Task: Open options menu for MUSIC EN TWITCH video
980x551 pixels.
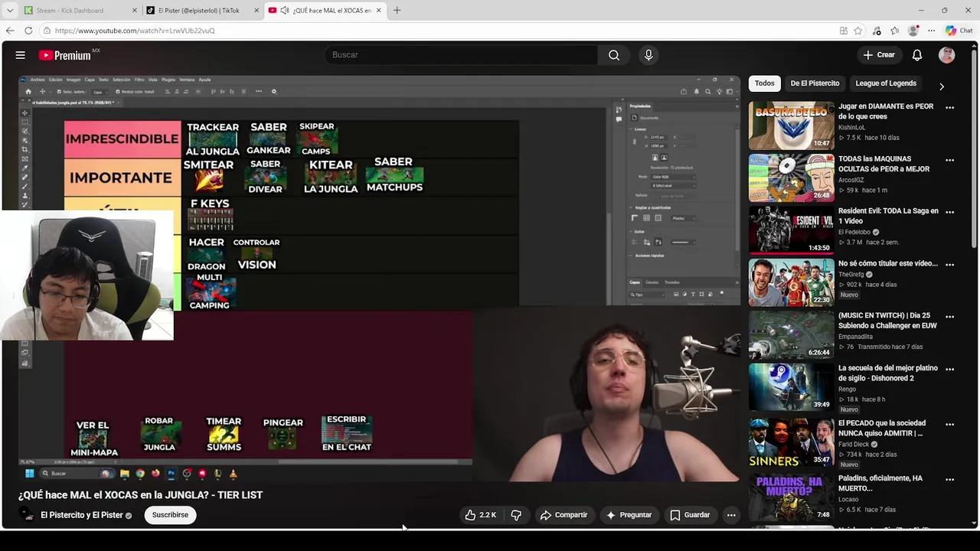Action: pos(949,317)
